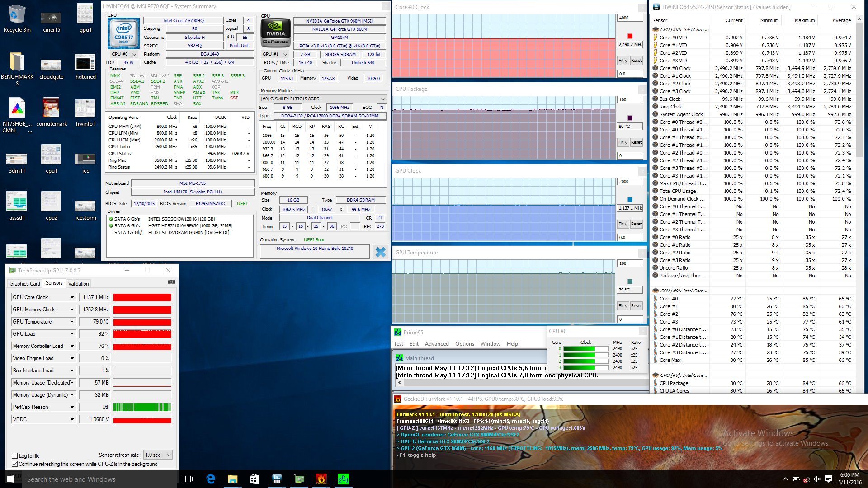This screenshot has width=868, height=488.
Task: Open the Windows Store taskbar icon
Action: 255,479
